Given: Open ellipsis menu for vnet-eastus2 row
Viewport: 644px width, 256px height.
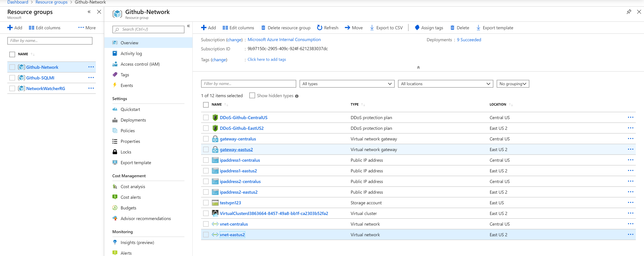Looking at the screenshot, I should click(630, 234).
